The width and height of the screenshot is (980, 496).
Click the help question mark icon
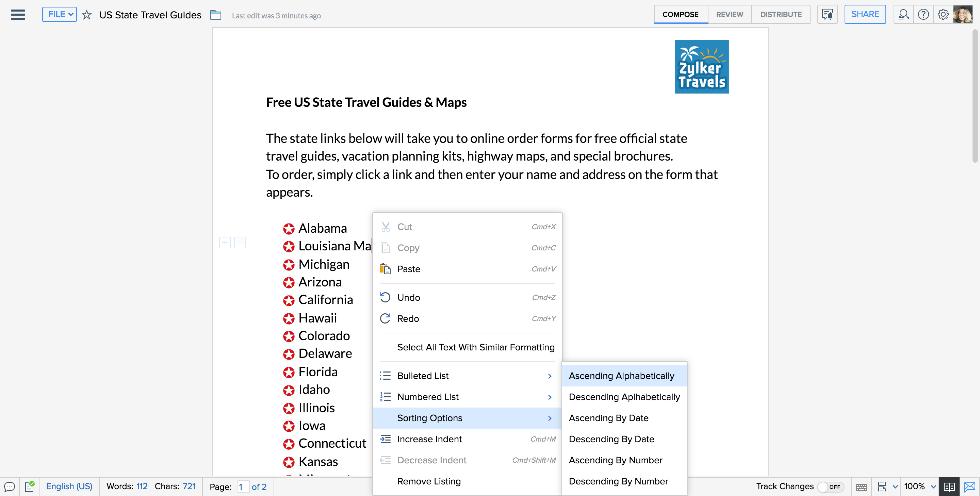[923, 15]
